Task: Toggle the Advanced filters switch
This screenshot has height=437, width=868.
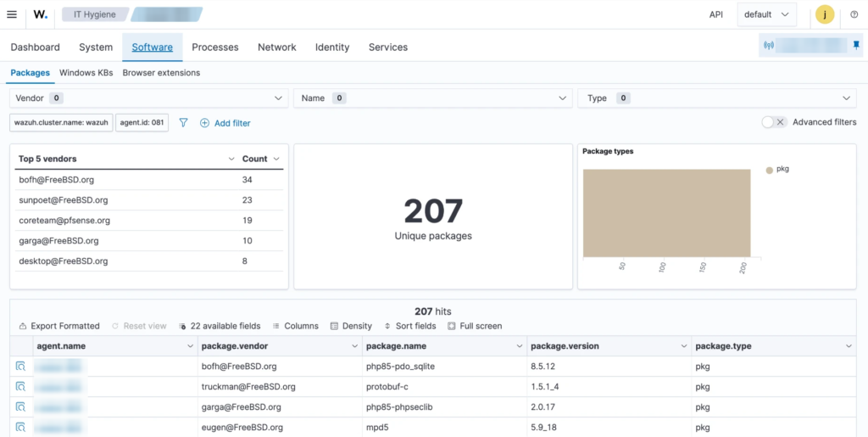Action: (774, 122)
